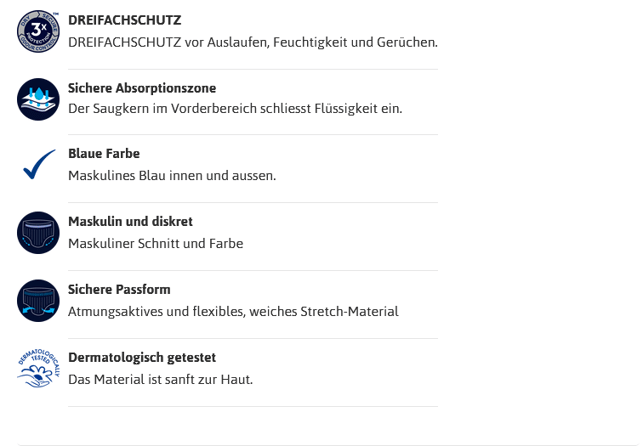Click the absorption zone droplets icon
643x446 pixels.
pos(39,98)
